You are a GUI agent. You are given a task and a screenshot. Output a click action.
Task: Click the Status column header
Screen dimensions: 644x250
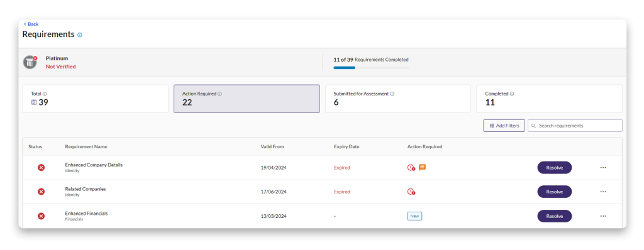click(35, 146)
